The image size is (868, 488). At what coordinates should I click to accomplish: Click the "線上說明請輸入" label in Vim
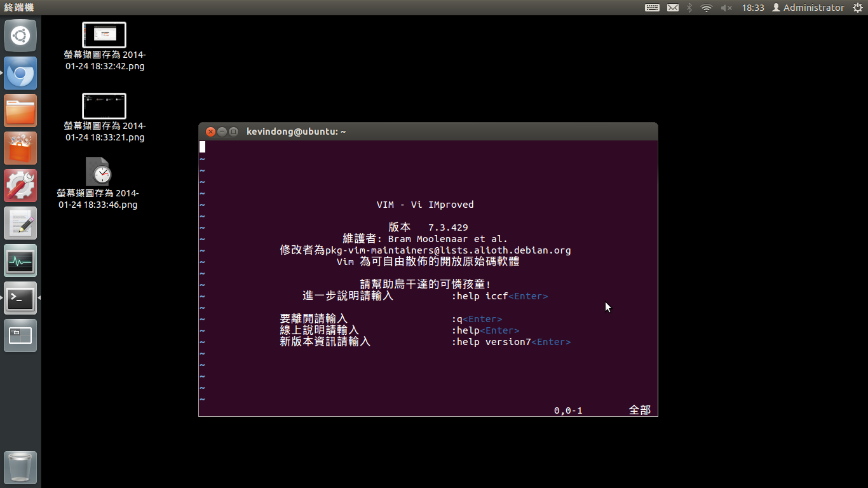coord(320,330)
